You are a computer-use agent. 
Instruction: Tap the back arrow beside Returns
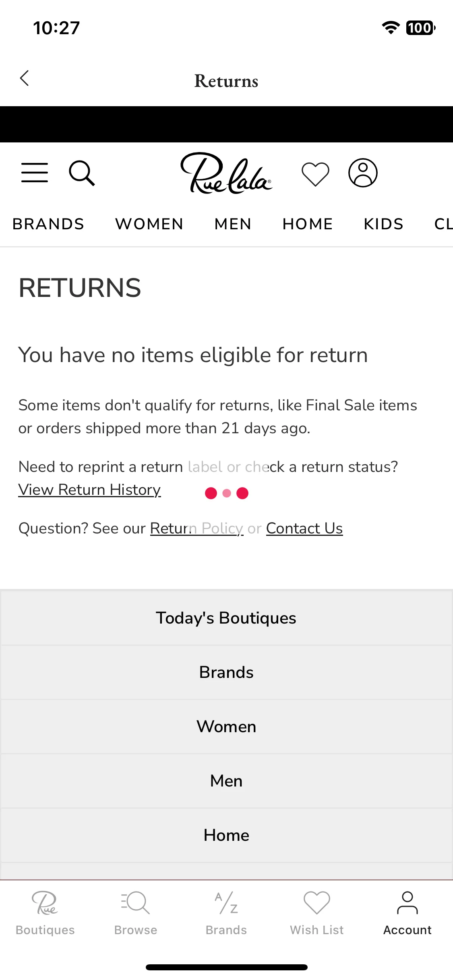(25, 78)
